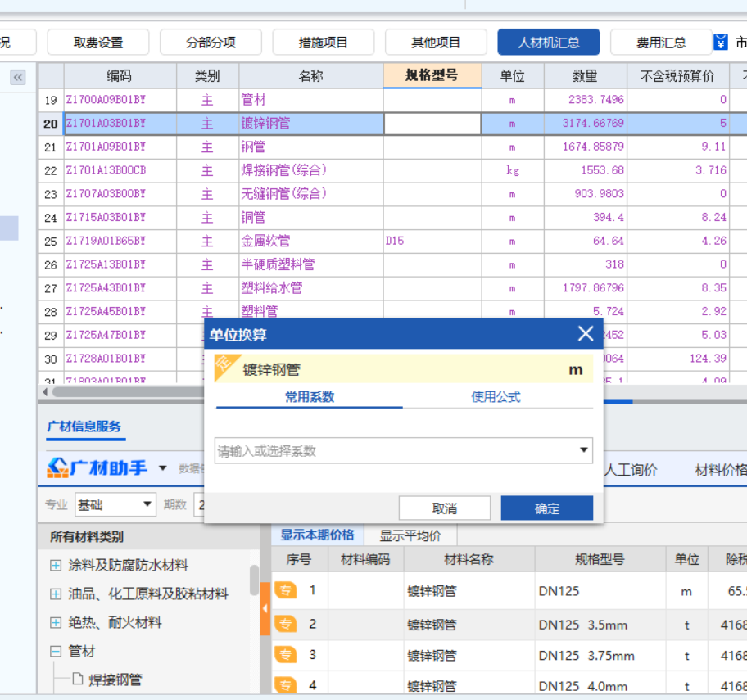This screenshot has height=700, width=747.
Task: Select row 24 铜管
Action: [x=392, y=218]
